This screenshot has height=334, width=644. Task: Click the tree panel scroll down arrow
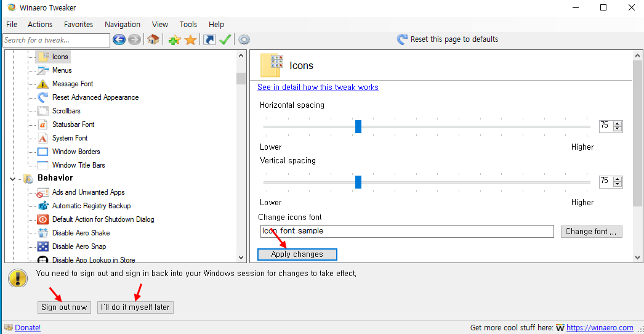coord(241,258)
